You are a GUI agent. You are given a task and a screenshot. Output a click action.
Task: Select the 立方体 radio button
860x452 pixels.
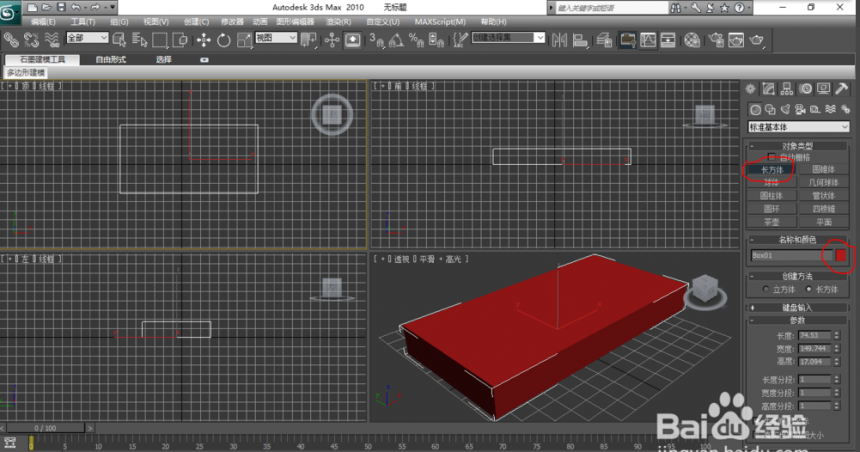tap(766, 289)
